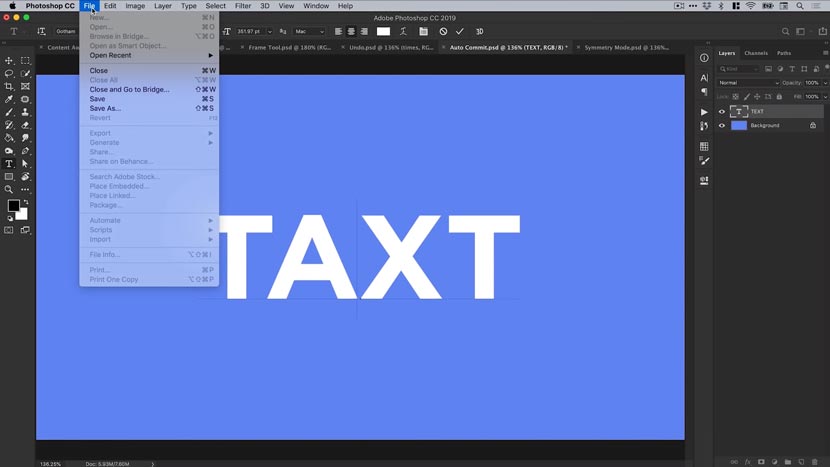Expand the Open Recent submenu

pyautogui.click(x=150, y=55)
